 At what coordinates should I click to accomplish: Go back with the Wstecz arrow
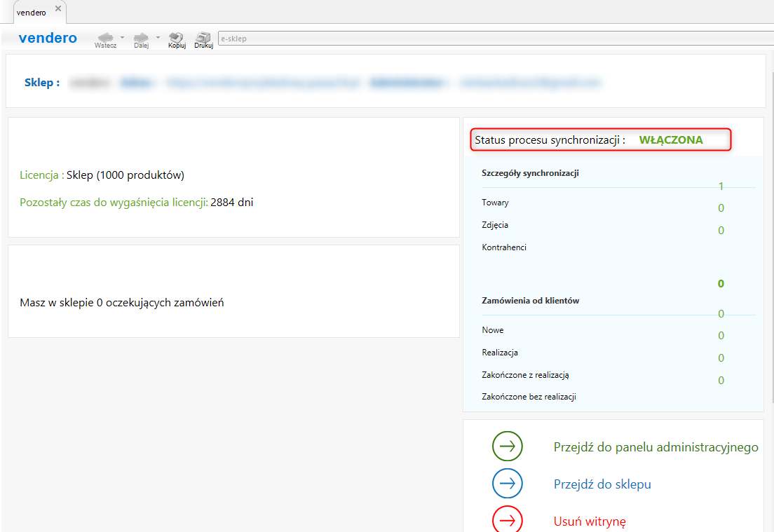pyautogui.click(x=105, y=40)
